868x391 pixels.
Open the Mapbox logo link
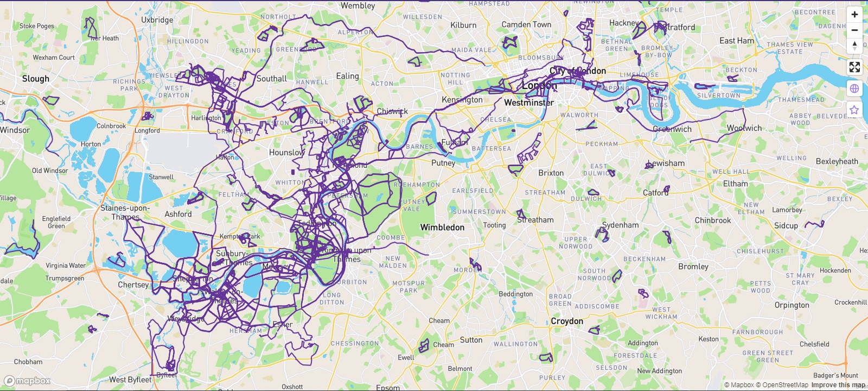(28, 381)
